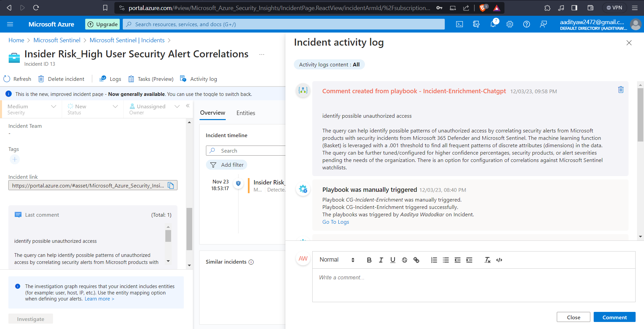Screen dimensions: 644x329
Task: Switch to the Overview tab
Action: [213, 113]
